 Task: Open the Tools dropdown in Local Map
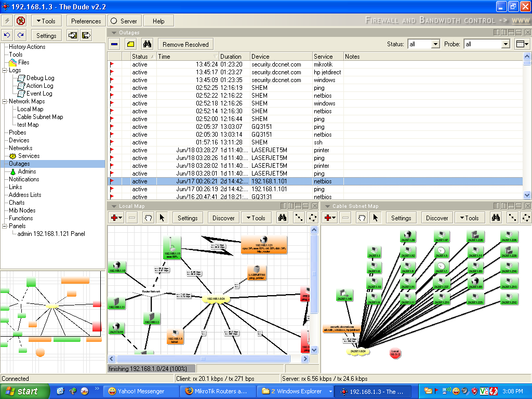[x=256, y=218]
